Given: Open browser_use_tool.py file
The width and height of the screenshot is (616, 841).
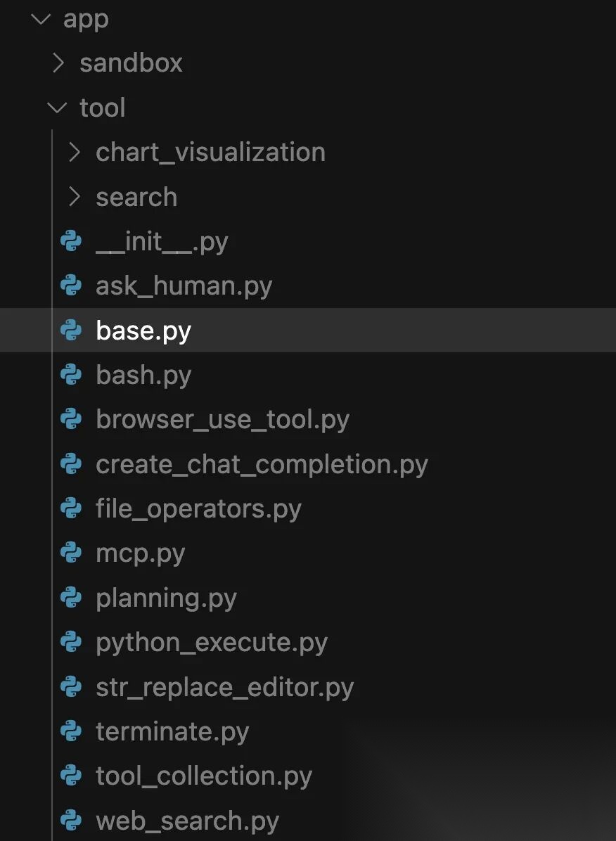Looking at the screenshot, I should [x=222, y=420].
